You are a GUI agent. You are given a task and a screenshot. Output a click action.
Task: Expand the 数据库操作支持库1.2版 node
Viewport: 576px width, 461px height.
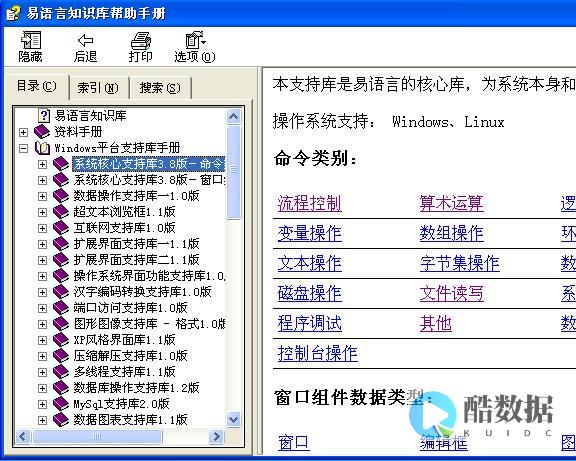click(42, 388)
